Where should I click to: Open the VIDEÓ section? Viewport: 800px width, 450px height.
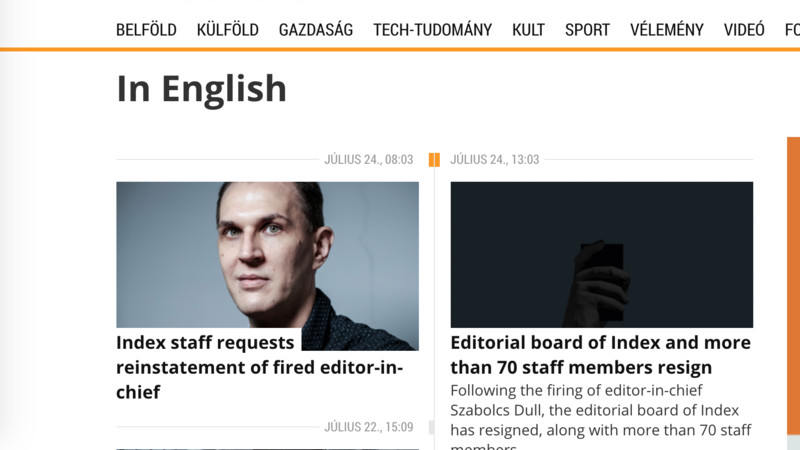click(x=744, y=30)
